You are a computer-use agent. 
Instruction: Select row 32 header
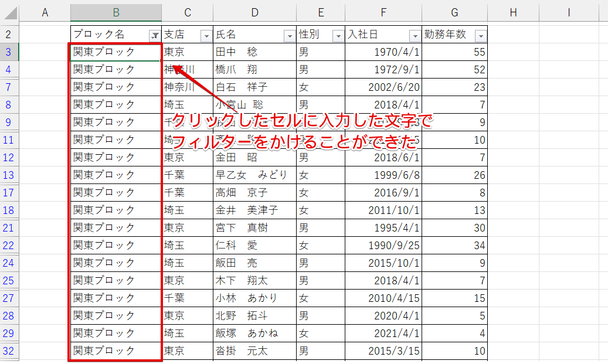9,351
